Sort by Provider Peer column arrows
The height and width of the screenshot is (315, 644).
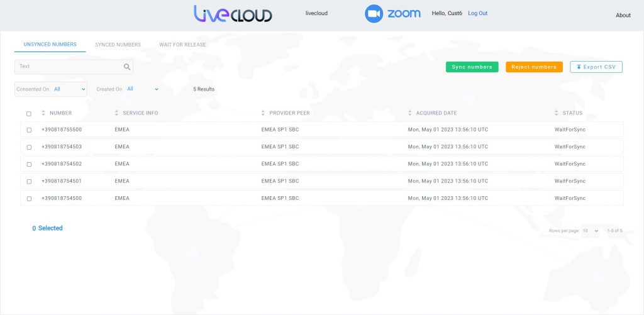tap(263, 113)
